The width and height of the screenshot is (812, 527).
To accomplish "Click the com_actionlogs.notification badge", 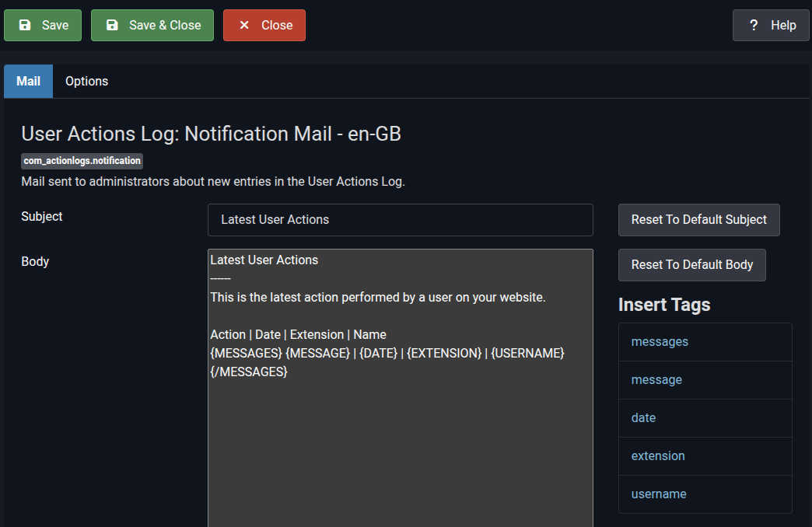I will point(82,161).
